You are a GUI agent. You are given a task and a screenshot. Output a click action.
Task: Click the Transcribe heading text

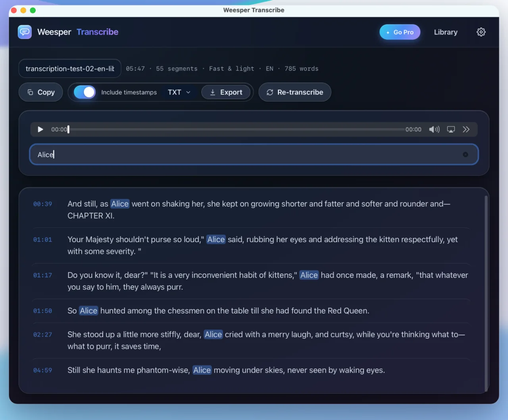(x=97, y=32)
